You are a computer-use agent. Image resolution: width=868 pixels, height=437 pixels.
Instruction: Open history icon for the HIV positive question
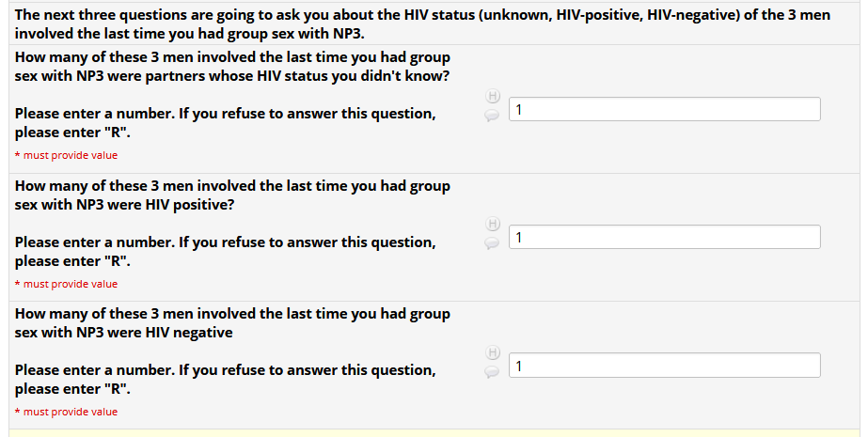click(492, 224)
